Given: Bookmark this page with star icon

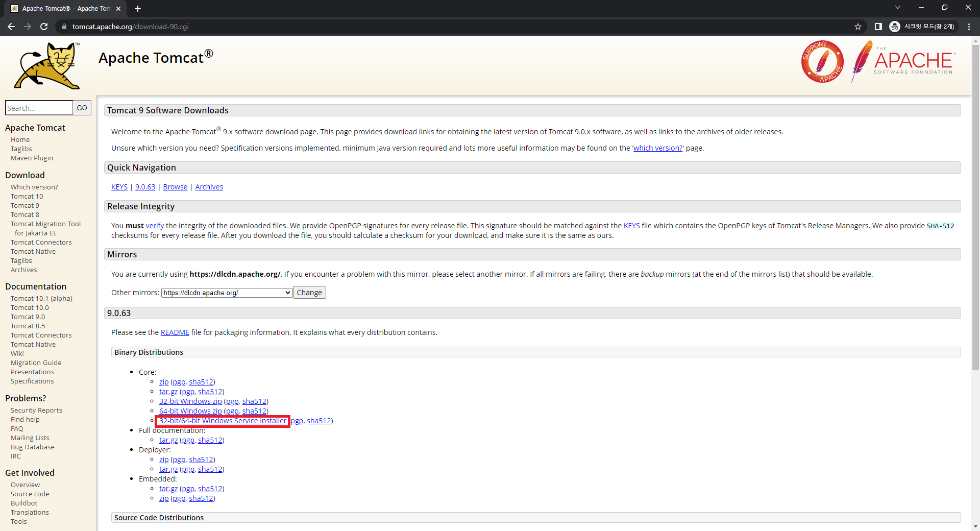Looking at the screenshot, I should (x=858, y=27).
